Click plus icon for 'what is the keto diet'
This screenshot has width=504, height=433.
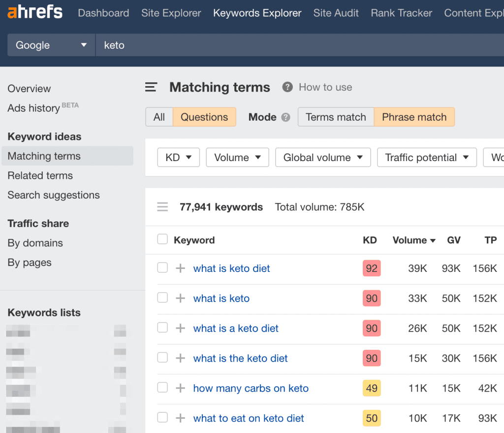(x=181, y=358)
